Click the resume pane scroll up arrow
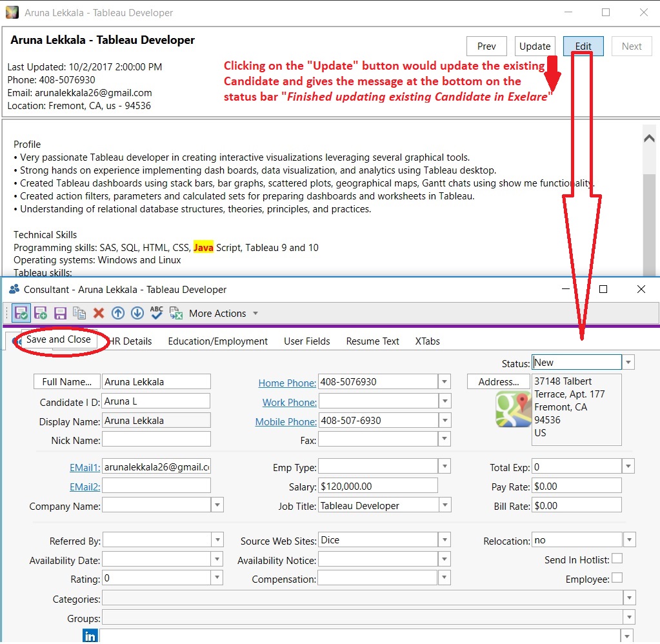660x644 pixels. coord(649,139)
